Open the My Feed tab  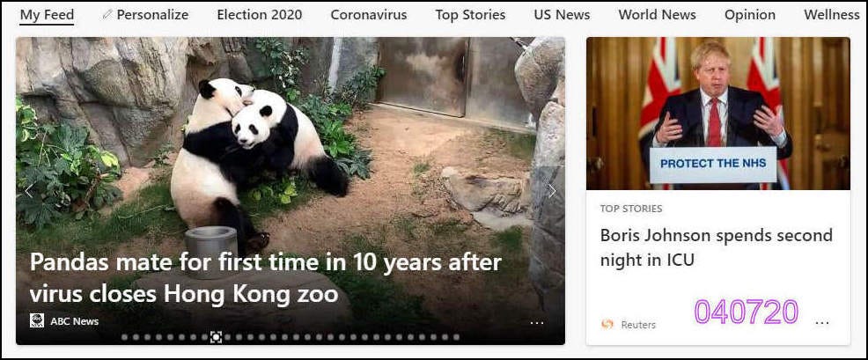coord(47,15)
